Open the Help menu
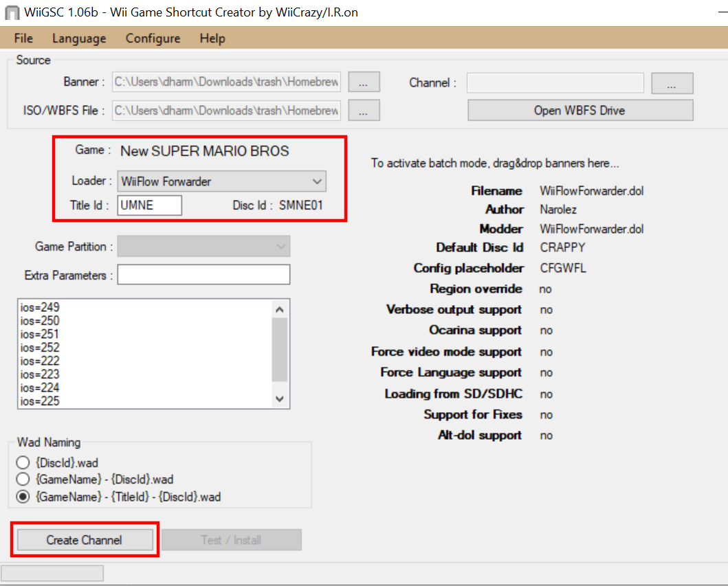The image size is (728, 586). (212, 38)
